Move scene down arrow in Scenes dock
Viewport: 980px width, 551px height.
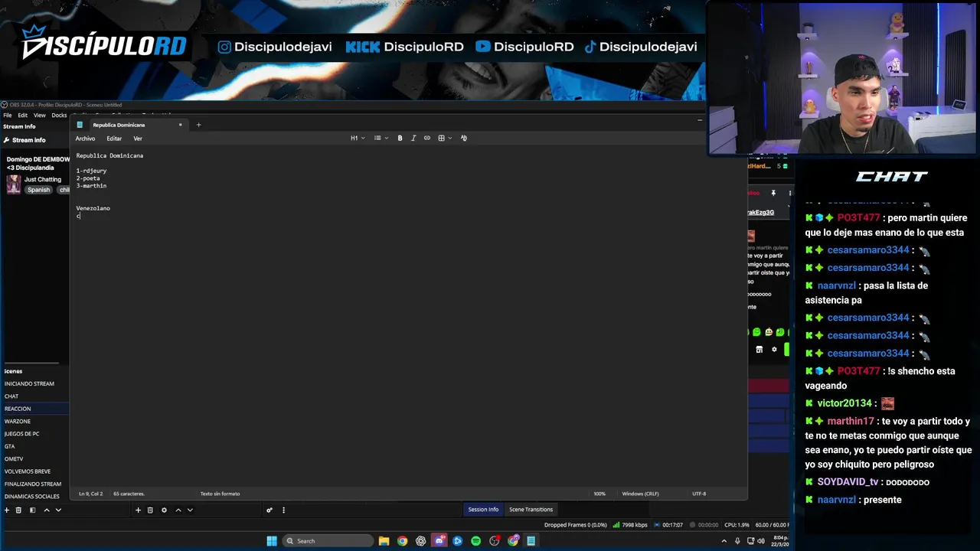(58, 510)
